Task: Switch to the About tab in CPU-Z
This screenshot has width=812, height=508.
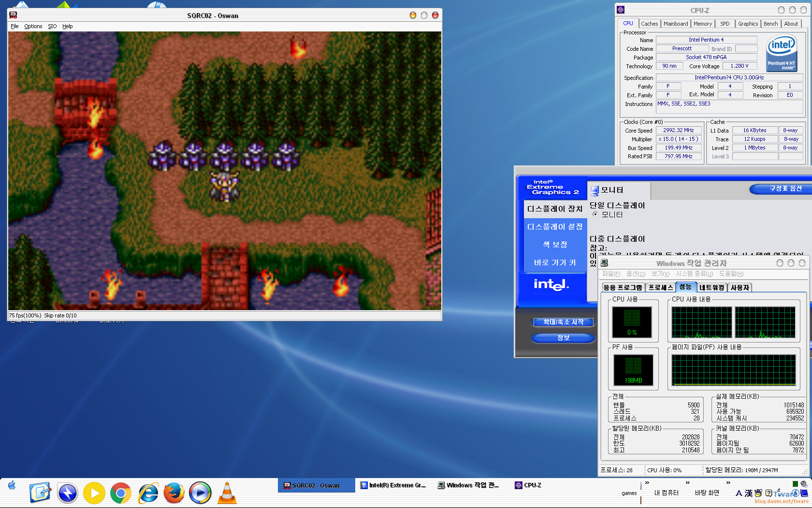Action: tap(791, 24)
